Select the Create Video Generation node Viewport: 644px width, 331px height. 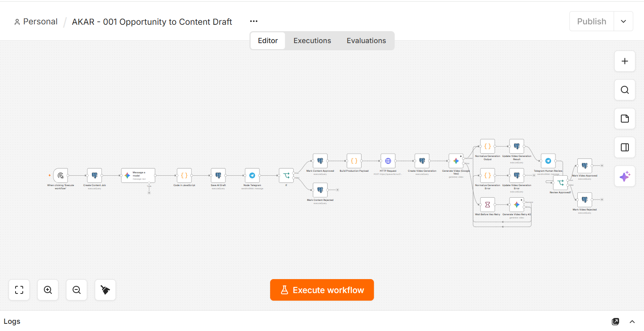tap(422, 161)
